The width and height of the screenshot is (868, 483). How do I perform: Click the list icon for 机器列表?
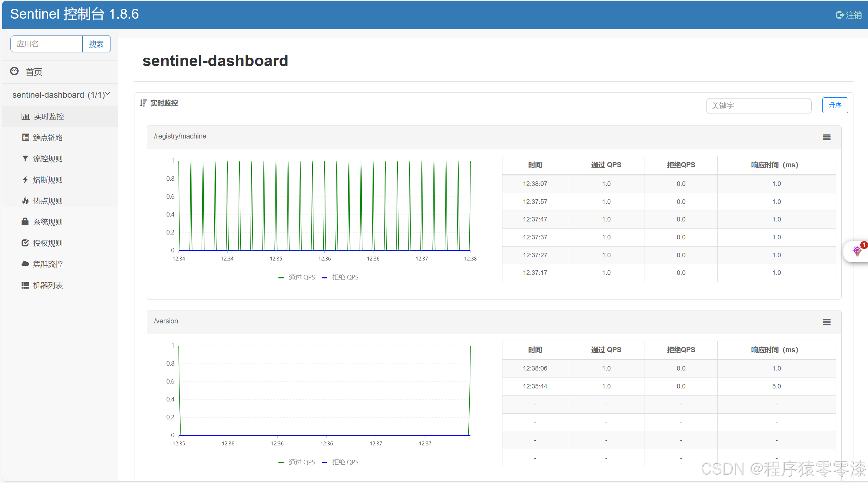pos(25,285)
